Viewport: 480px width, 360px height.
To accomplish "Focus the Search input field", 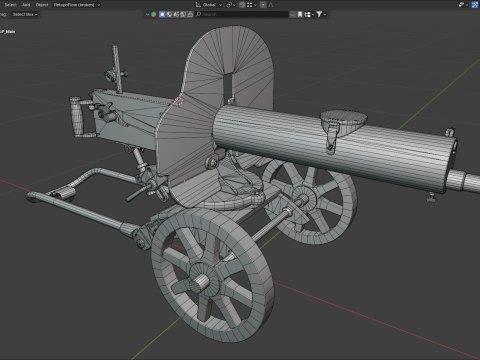I will click(x=242, y=14).
